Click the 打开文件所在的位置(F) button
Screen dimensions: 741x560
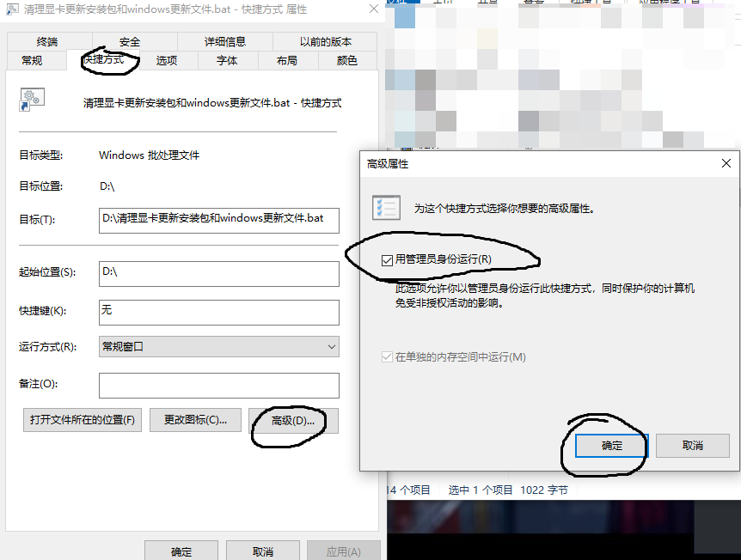click(83, 420)
